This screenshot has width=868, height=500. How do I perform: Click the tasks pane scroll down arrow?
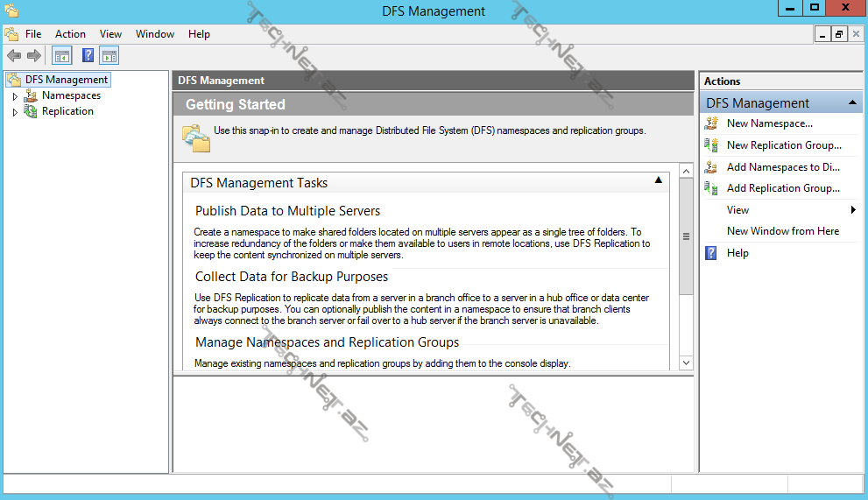tap(686, 363)
